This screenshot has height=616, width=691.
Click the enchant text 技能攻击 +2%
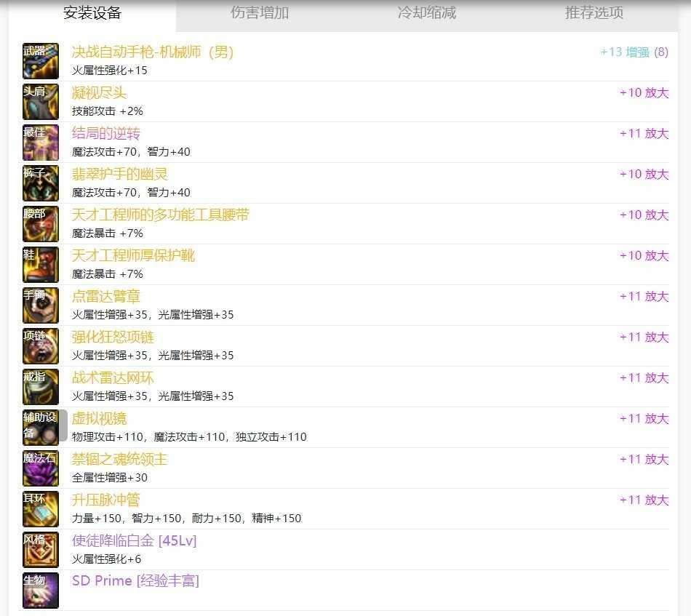(108, 111)
